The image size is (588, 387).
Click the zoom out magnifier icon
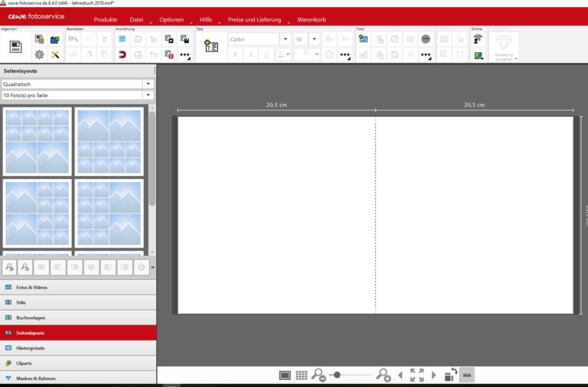click(x=318, y=375)
